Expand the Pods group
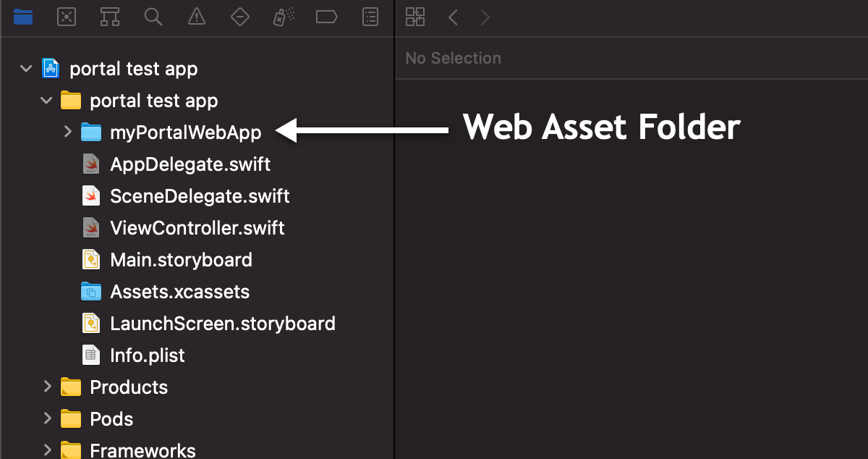The image size is (868, 459). click(47, 418)
